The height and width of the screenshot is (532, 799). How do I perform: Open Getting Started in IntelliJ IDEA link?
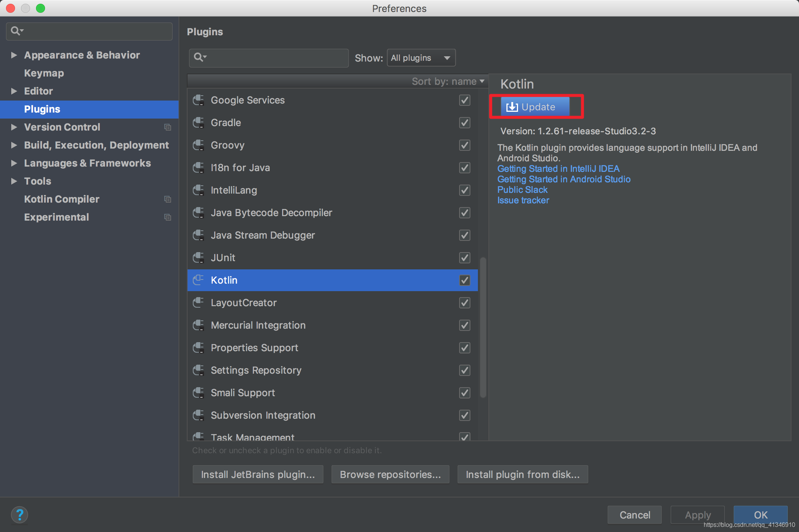tap(558, 169)
